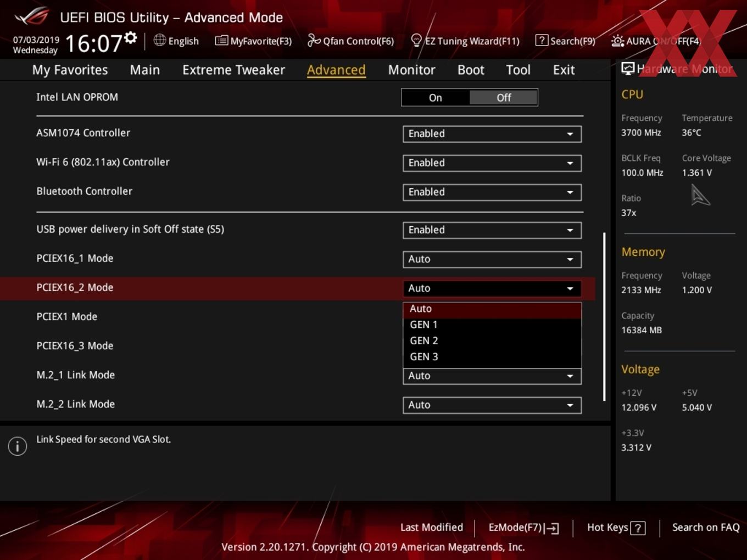Open the Tool tab
This screenshot has width=747, height=560.
click(518, 70)
